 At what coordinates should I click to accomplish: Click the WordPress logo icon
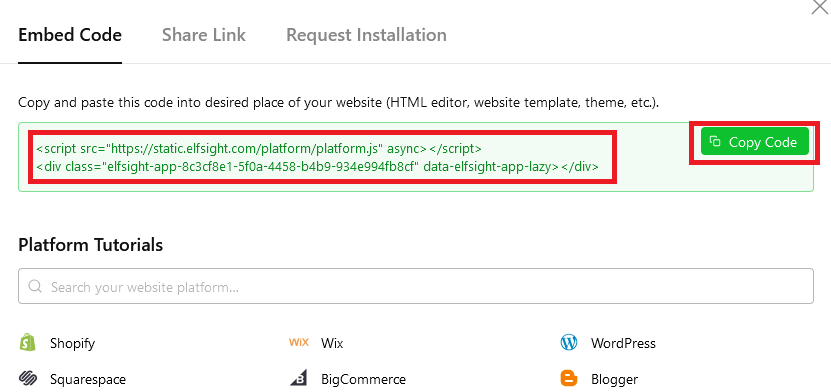(x=569, y=342)
